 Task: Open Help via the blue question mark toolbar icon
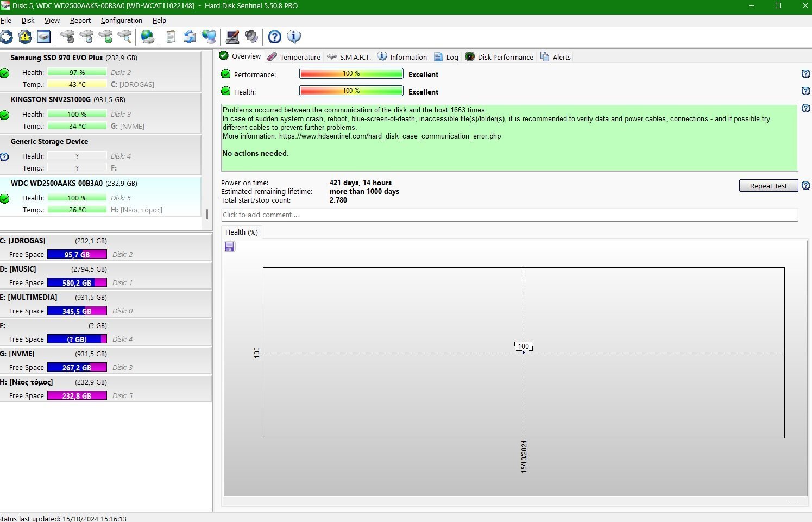[x=275, y=37]
